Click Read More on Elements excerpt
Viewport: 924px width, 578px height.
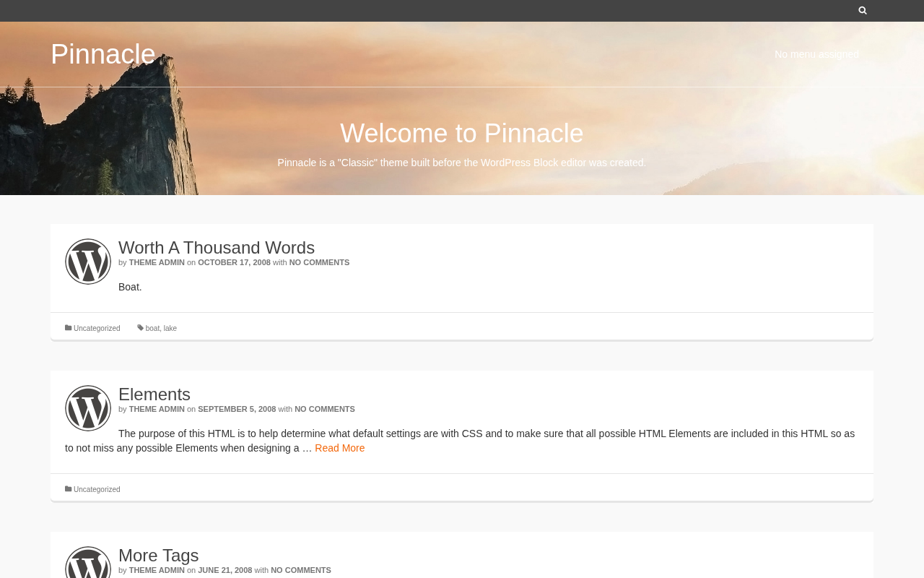[x=340, y=448]
